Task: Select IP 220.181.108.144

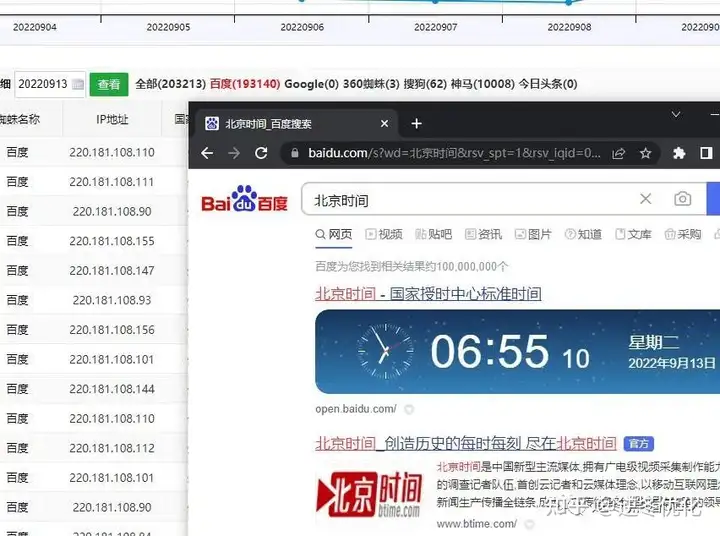Action: pyautogui.click(x=112, y=389)
